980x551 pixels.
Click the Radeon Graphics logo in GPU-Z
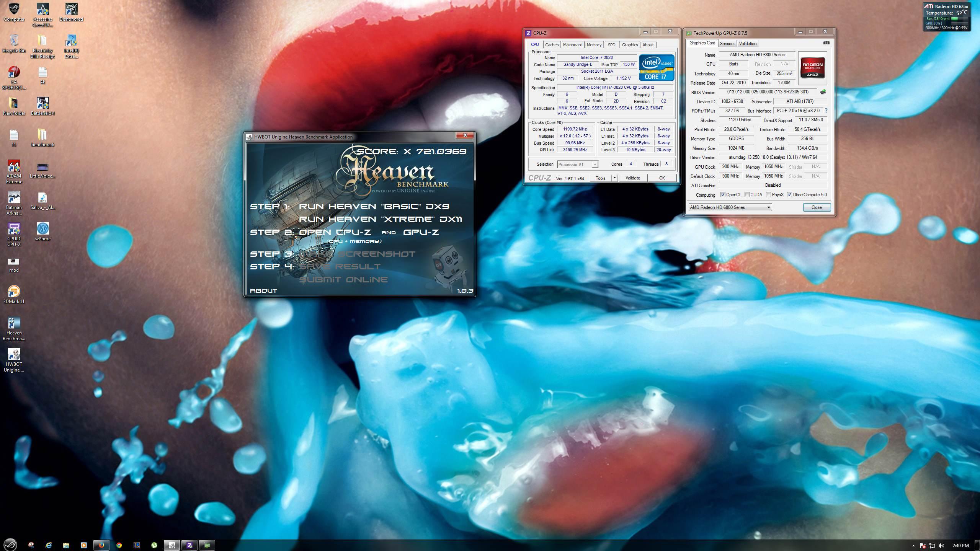pos(812,68)
